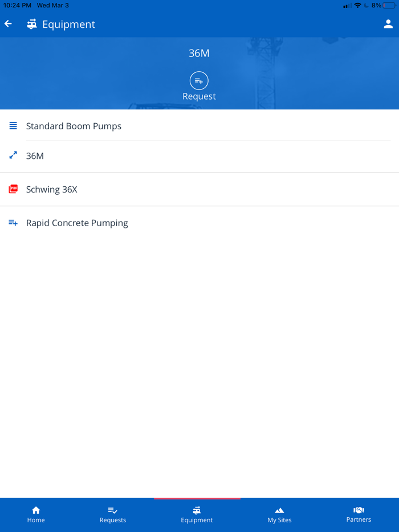Open the user profile icon

tap(388, 24)
